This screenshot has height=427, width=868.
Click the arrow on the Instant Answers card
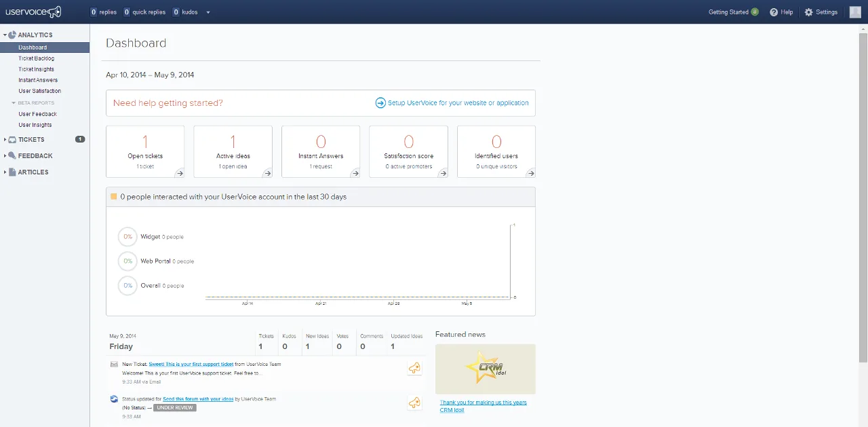pyautogui.click(x=355, y=173)
